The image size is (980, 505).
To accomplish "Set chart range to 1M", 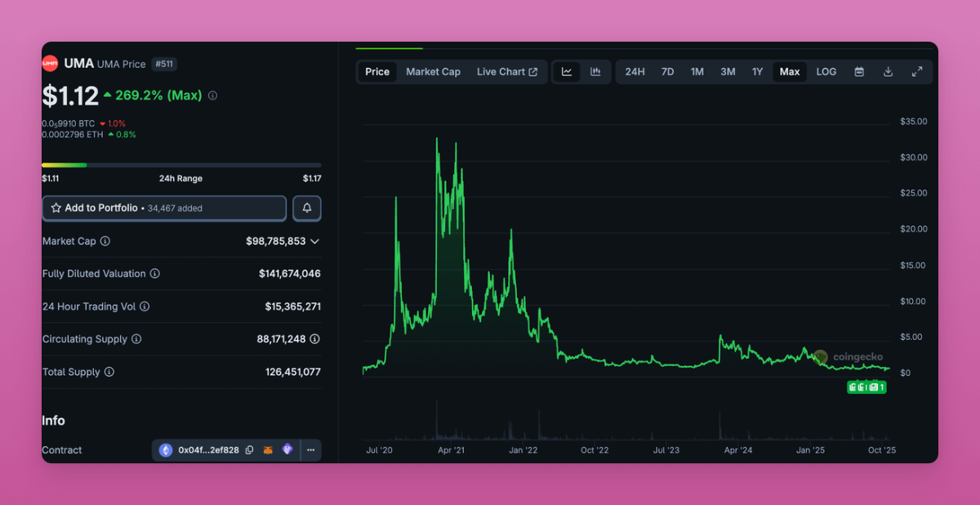I will point(697,72).
